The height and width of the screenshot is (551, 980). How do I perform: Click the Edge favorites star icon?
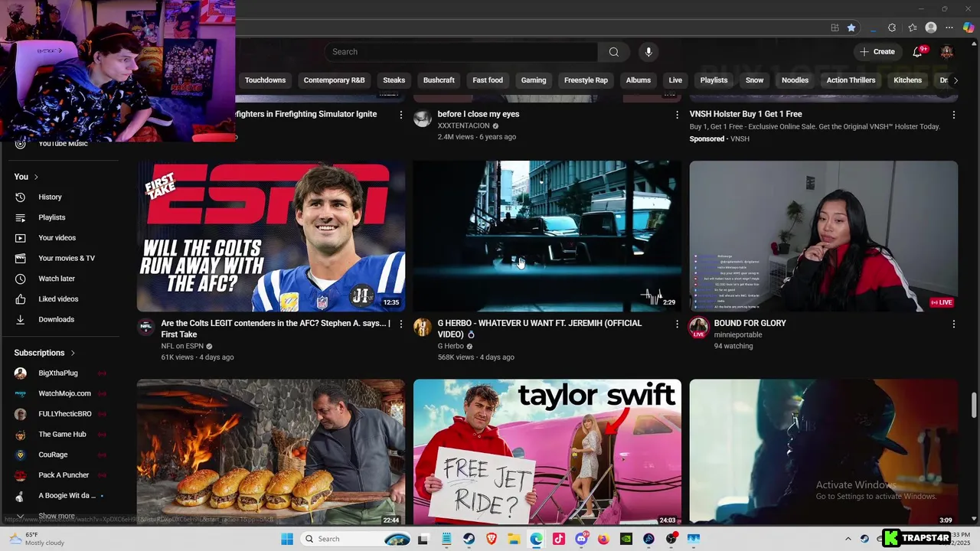click(x=851, y=28)
